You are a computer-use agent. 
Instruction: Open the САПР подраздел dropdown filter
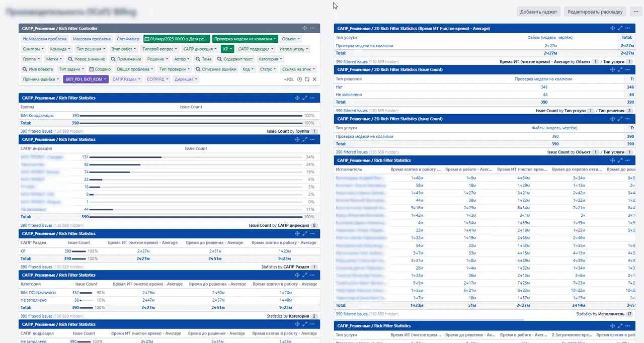(x=256, y=49)
